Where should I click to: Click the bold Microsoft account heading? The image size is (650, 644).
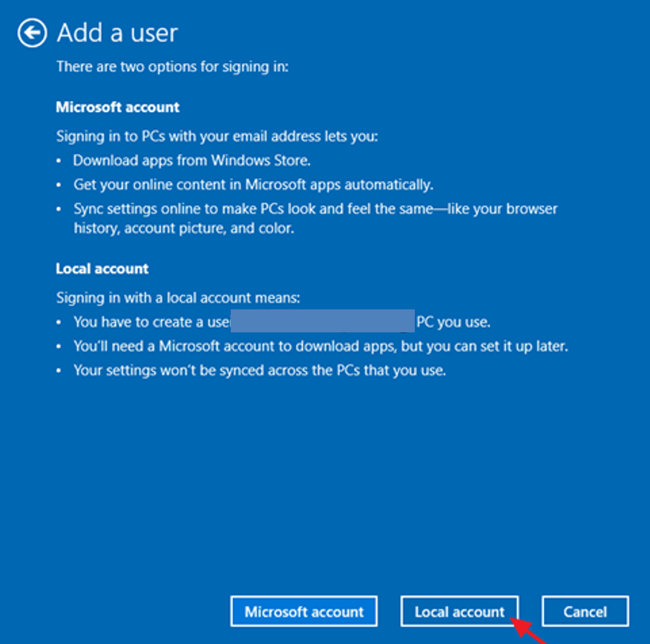pos(117,107)
